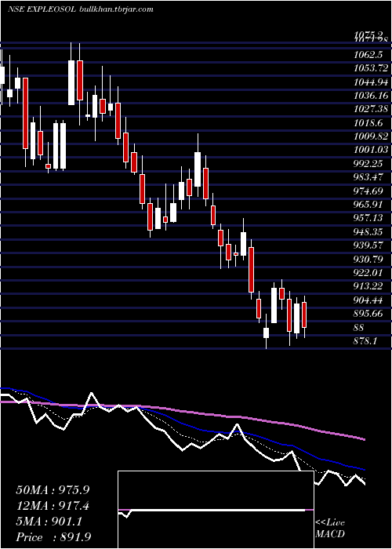The image size is (392, 549).
Task: Select the 965.91 price axis label
Action: tap(368, 204)
